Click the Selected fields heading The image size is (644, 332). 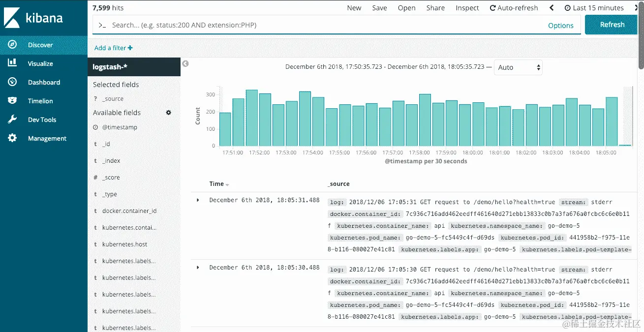(x=116, y=85)
